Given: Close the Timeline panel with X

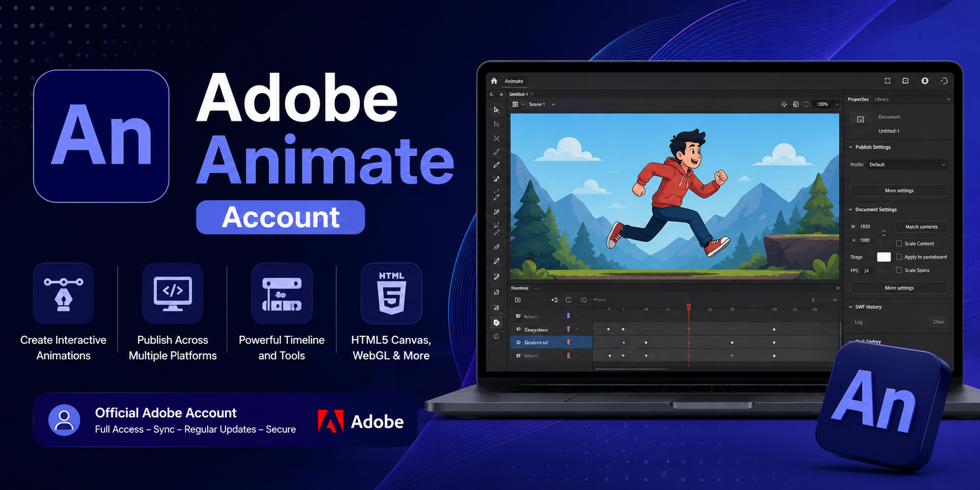Looking at the screenshot, I should 837,288.
